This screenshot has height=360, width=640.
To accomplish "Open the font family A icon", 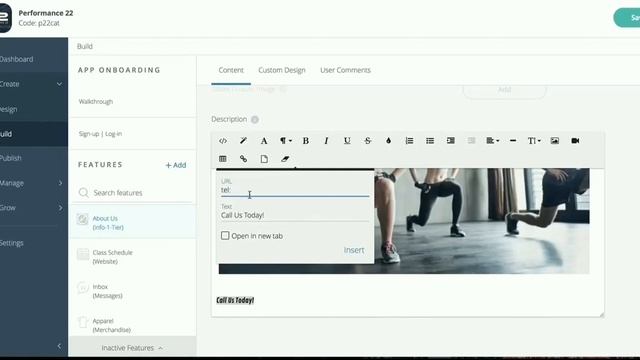I will pyautogui.click(x=264, y=141).
